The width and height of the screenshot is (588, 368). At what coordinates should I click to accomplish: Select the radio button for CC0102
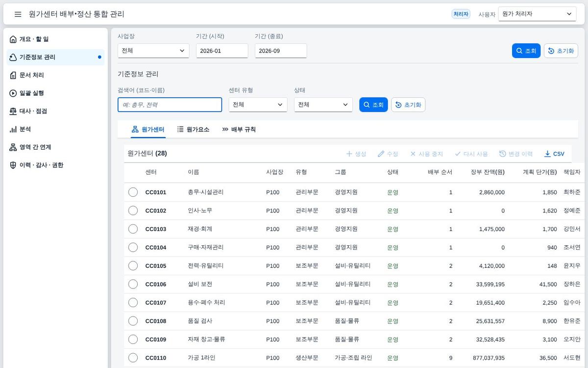pyautogui.click(x=133, y=210)
